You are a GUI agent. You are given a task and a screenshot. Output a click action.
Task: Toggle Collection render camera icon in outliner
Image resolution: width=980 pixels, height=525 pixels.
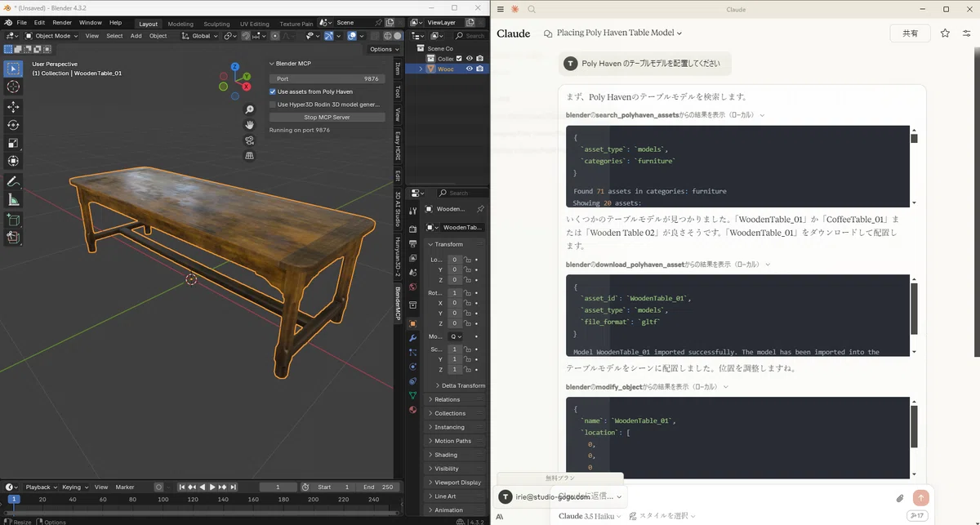480,59
